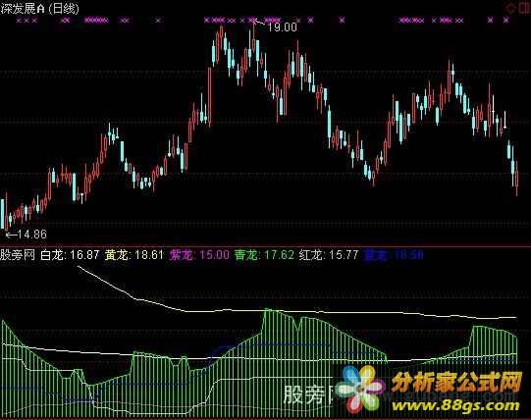Click the 股旁网 indicator name label

(x=18, y=255)
